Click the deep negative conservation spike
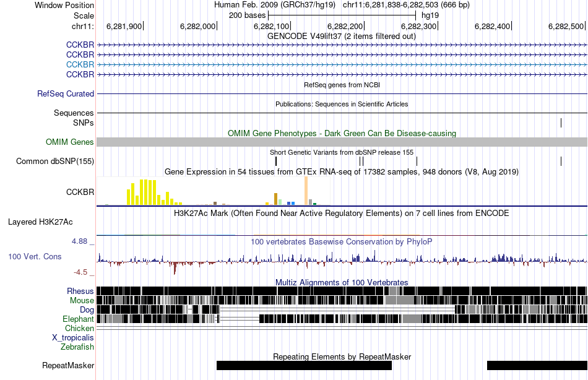The width and height of the screenshot is (588, 380). tap(175, 268)
